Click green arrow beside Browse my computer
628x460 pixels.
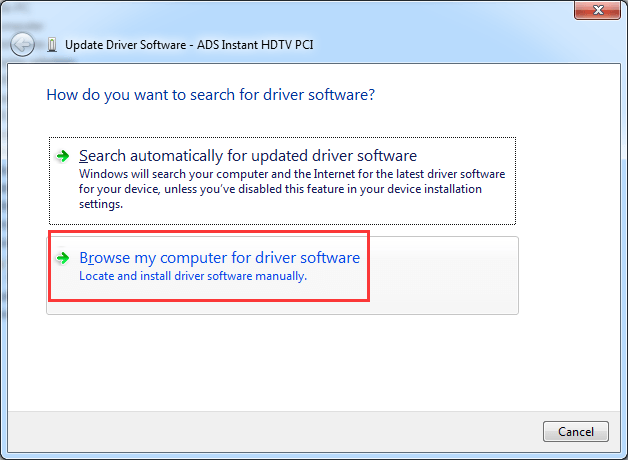[x=63, y=258]
